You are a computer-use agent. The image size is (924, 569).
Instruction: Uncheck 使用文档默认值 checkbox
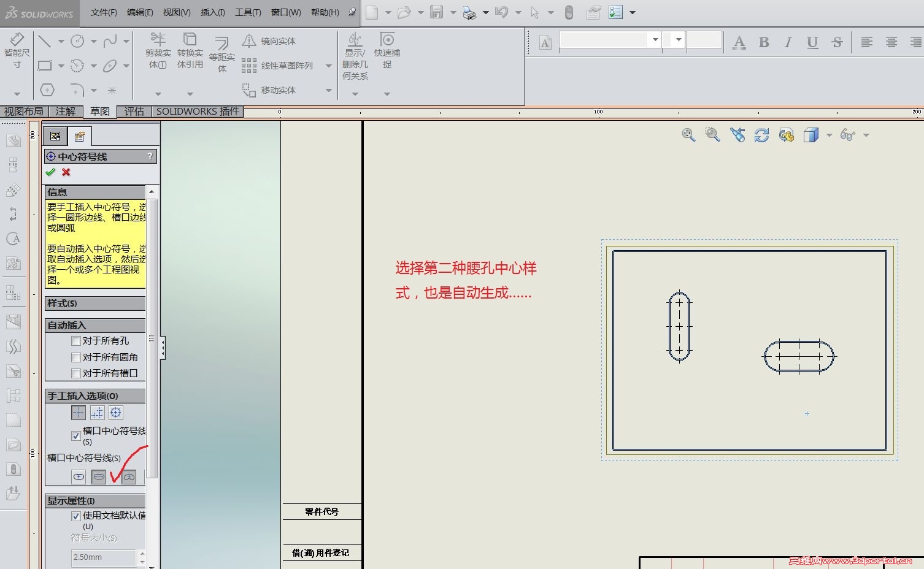coord(76,516)
